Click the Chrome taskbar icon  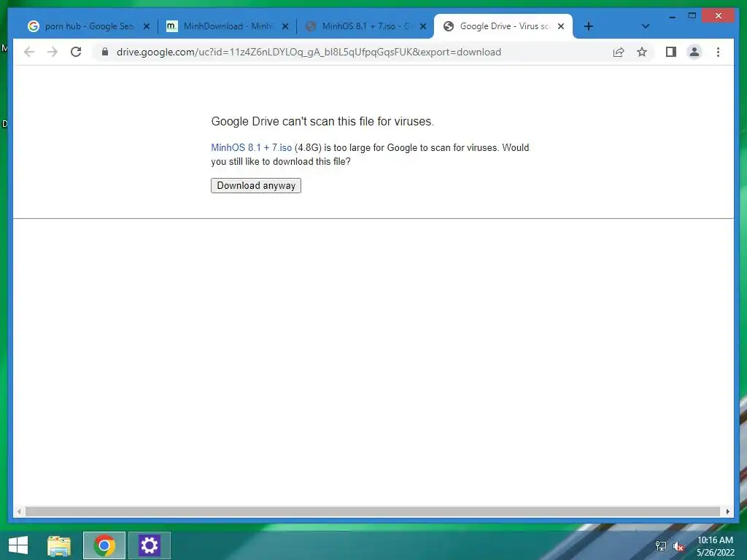click(104, 545)
